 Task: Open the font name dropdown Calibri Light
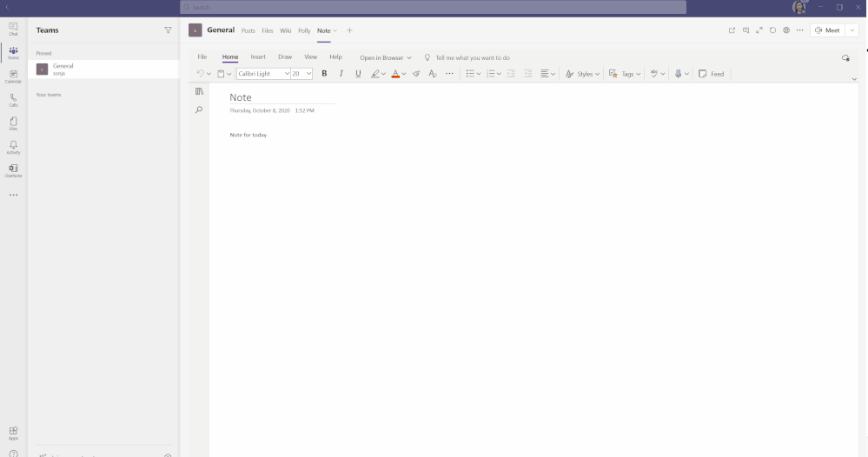point(263,74)
